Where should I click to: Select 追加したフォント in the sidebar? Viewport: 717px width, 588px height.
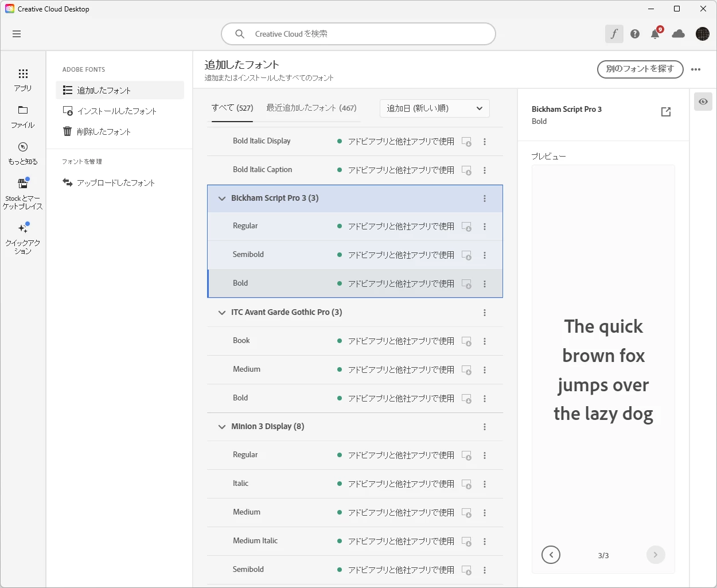tap(120, 90)
